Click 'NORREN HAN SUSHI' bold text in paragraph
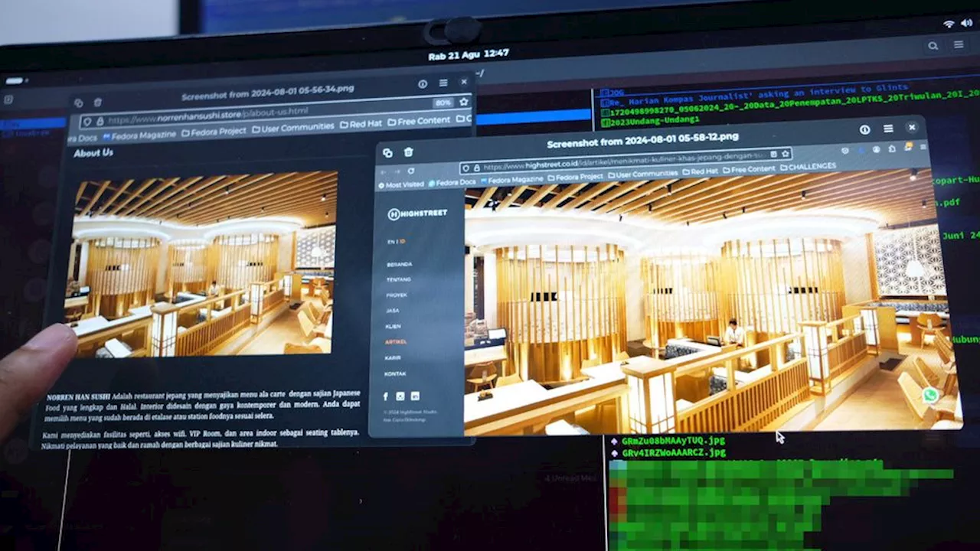980x551 pixels. pyautogui.click(x=77, y=396)
